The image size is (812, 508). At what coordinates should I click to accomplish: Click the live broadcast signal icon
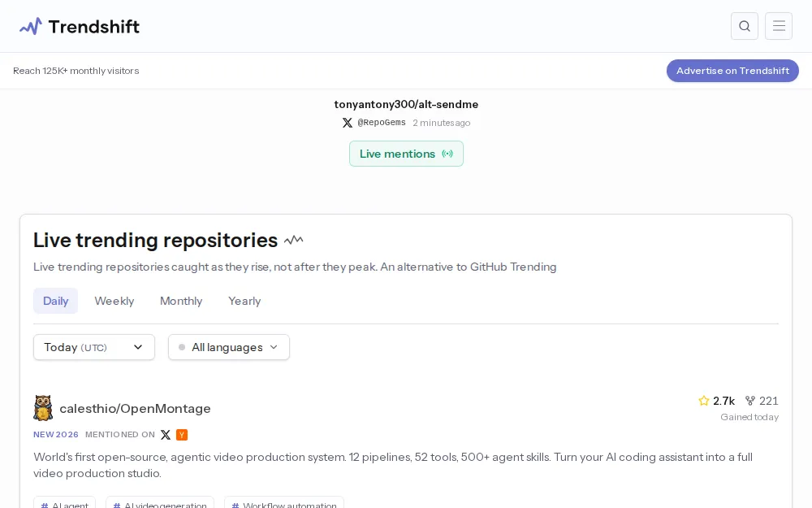tap(447, 154)
